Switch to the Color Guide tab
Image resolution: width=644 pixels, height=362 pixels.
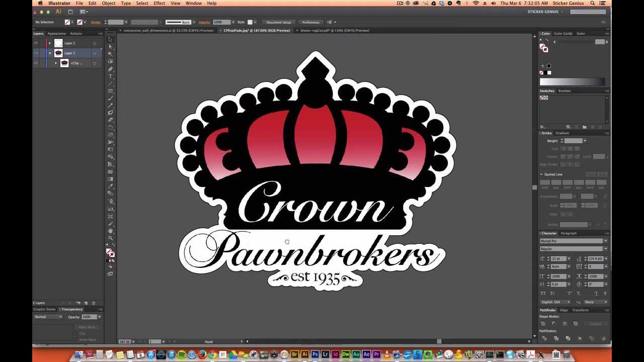coord(563,34)
